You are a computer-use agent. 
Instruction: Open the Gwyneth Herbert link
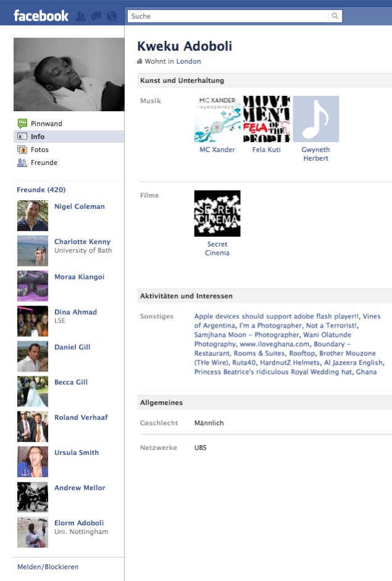coord(315,154)
